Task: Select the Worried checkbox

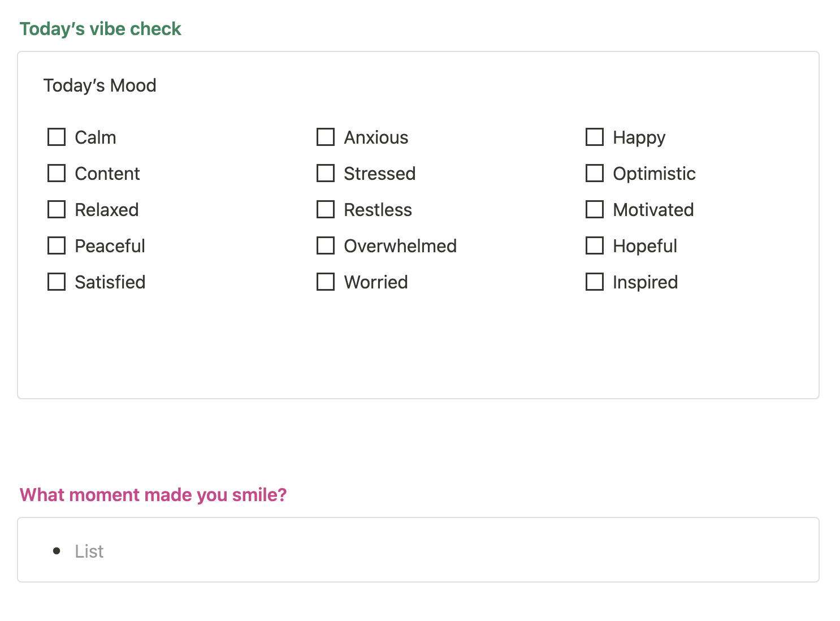Action: coord(326,282)
